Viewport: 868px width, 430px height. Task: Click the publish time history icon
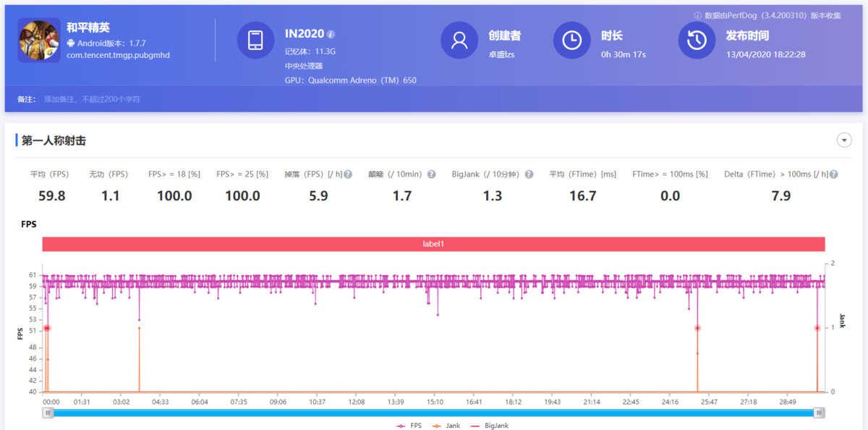697,40
